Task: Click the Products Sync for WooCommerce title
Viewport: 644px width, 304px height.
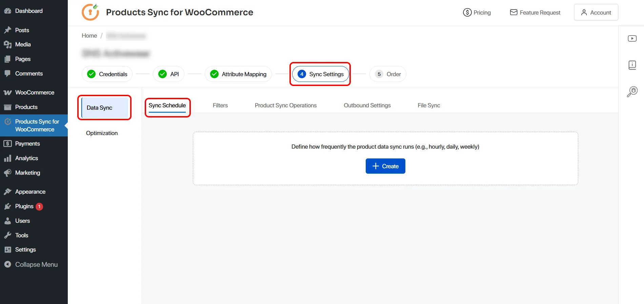Action: click(180, 12)
